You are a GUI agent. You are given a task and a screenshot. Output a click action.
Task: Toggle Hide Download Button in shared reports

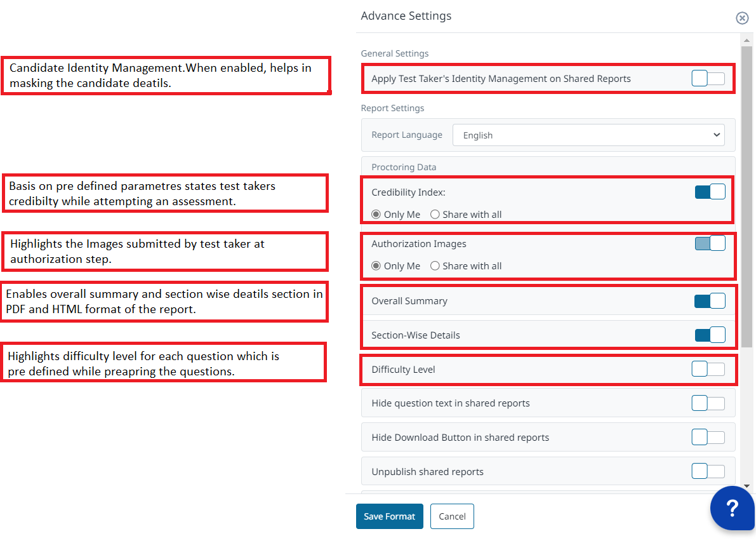[x=708, y=438]
